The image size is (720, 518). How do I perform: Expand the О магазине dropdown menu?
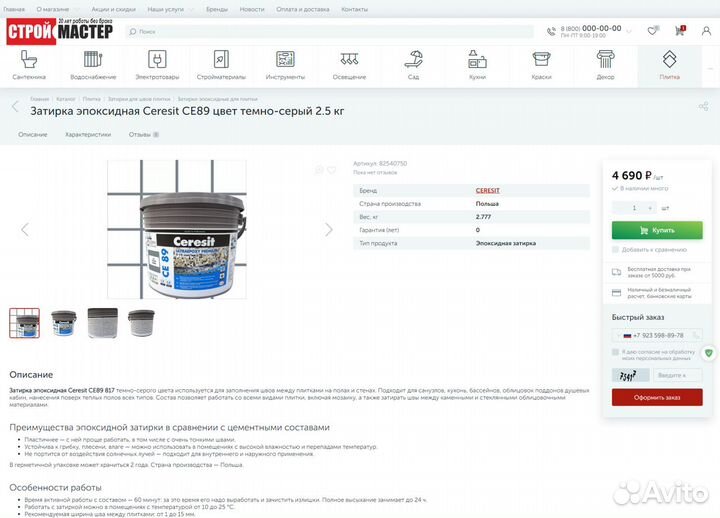click(55, 9)
